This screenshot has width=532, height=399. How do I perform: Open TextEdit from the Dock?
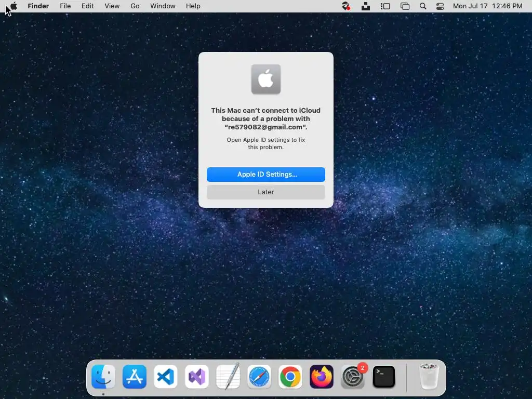click(x=228, y=377)
